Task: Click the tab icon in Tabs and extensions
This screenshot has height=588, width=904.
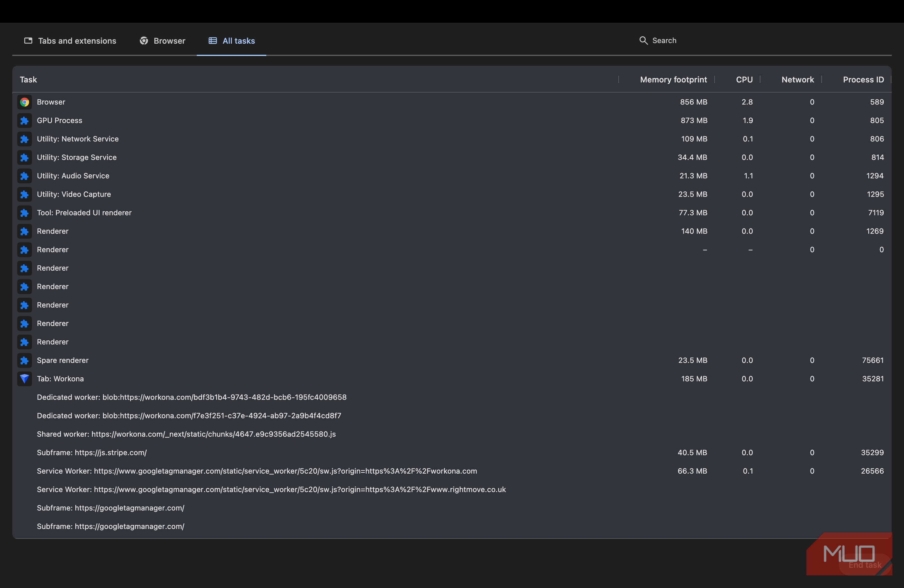Action: (28, 41)
